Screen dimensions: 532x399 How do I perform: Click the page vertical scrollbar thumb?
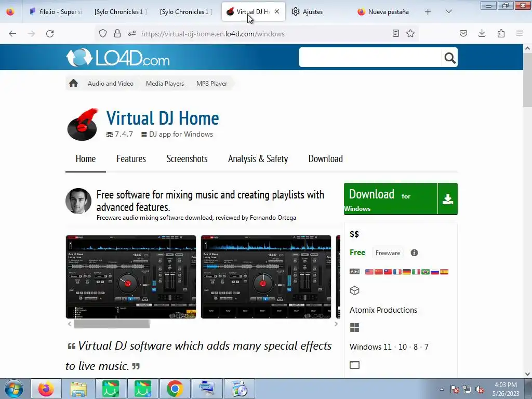click(527, 81)
